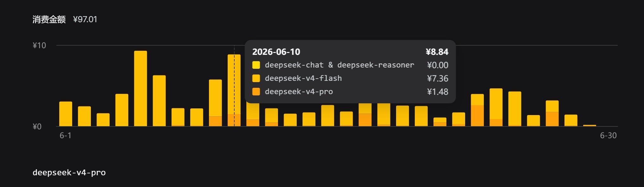Click the orange deepseek-v4-pro legend swatch
Screen dimensions: 644x187
click(256, 92)
